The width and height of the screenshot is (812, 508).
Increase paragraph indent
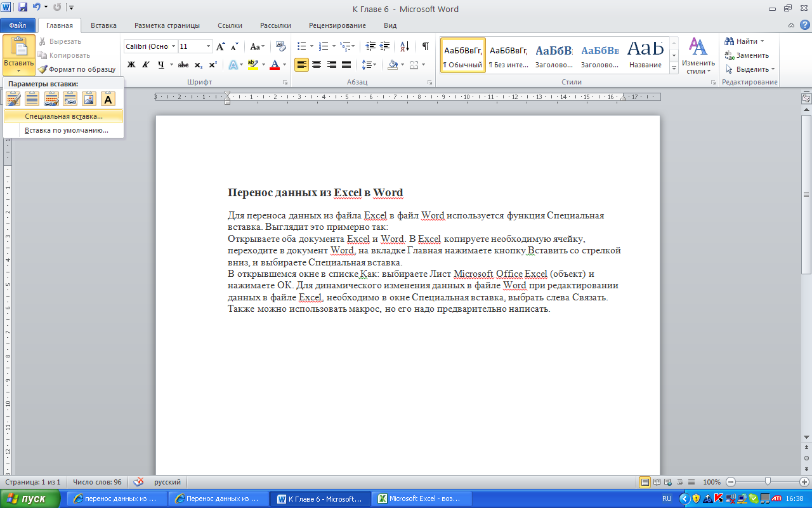386,46
